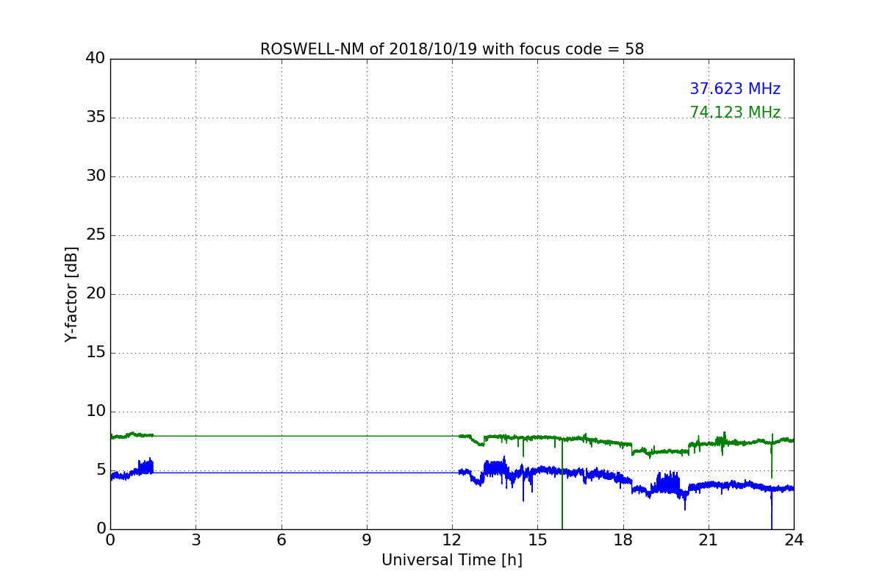
Task: Click the 'Y-factor [dB]' axis label
Action: (x=71, y=294)
